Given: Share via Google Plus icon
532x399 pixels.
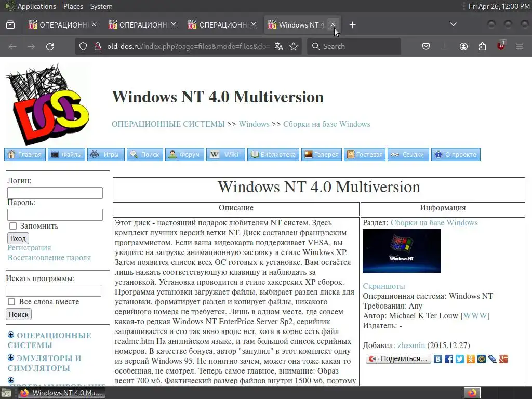Looking at the screenshot, I should pos(503,359).
